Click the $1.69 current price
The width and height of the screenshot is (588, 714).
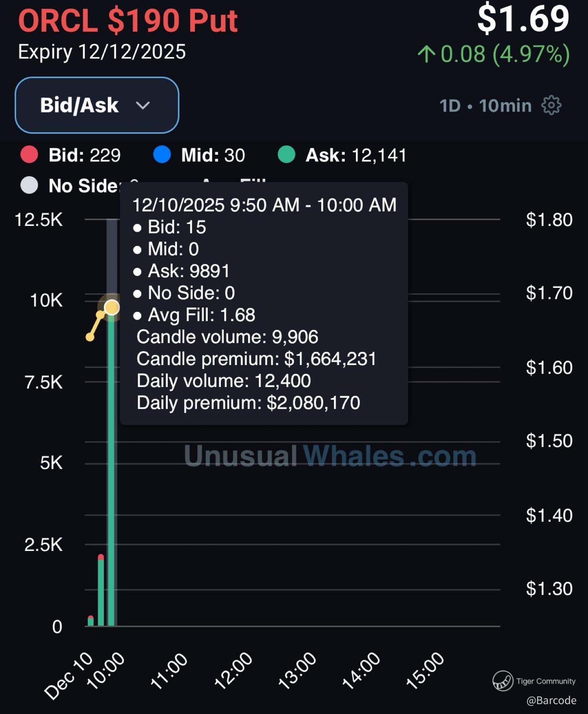coord(523,19)
